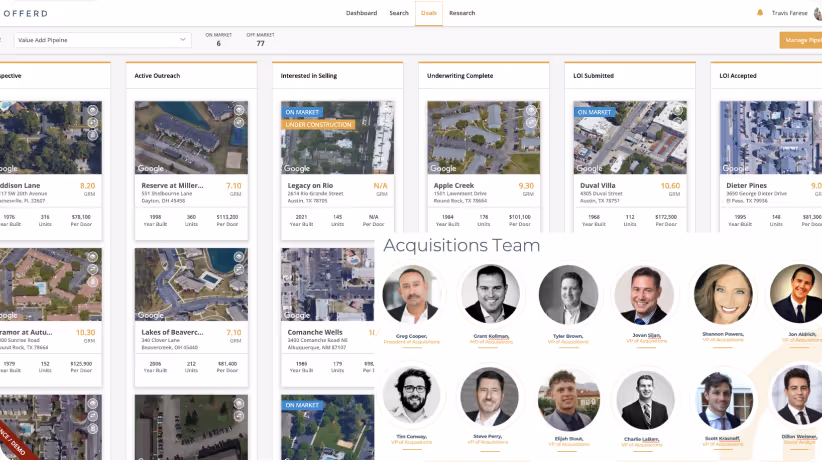Image resolution: width=822 pixels, height=462 pixels.
Task: Click the upper round icon on Duval Villa card
Action: 678,110
